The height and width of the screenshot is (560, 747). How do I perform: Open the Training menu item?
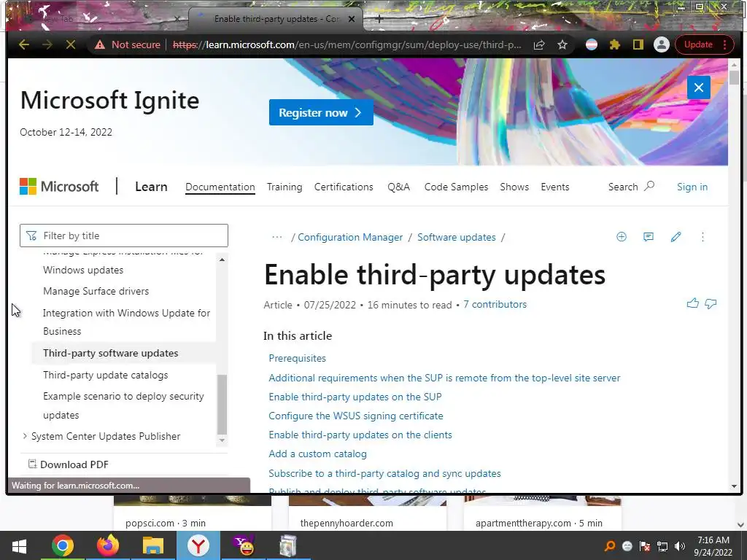coord(285,187)
